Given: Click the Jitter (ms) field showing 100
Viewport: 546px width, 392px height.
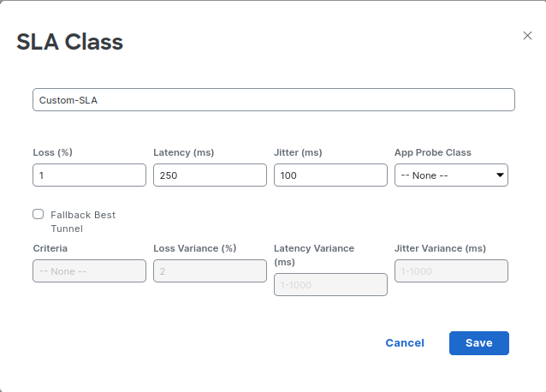Looking at the screenshot, I should pos(330,175).
